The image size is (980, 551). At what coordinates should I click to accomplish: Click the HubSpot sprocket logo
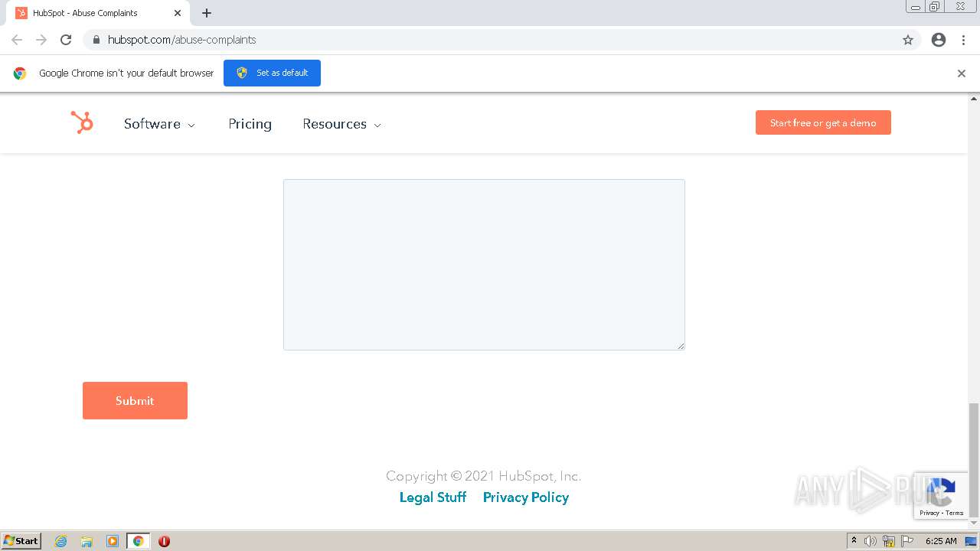[x=82, y=122]
